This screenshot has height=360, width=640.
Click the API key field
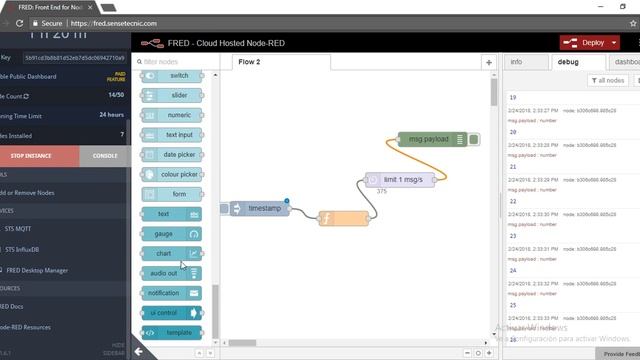75,58
